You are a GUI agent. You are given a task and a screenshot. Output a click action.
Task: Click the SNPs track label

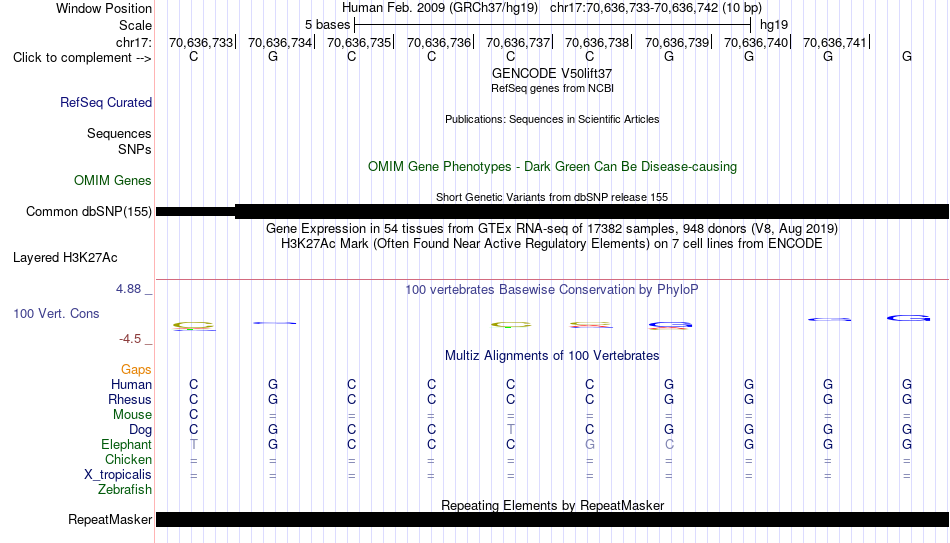point(135,149)
